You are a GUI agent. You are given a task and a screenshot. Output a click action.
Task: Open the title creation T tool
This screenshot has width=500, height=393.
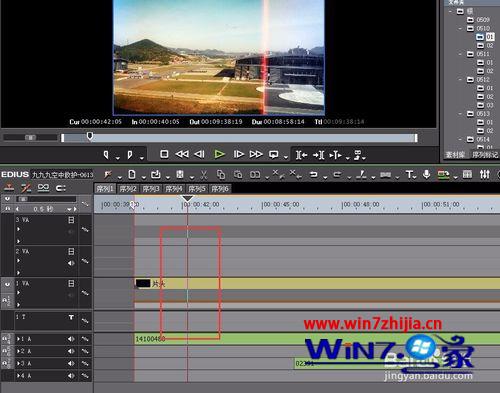(x=409, y=174)
